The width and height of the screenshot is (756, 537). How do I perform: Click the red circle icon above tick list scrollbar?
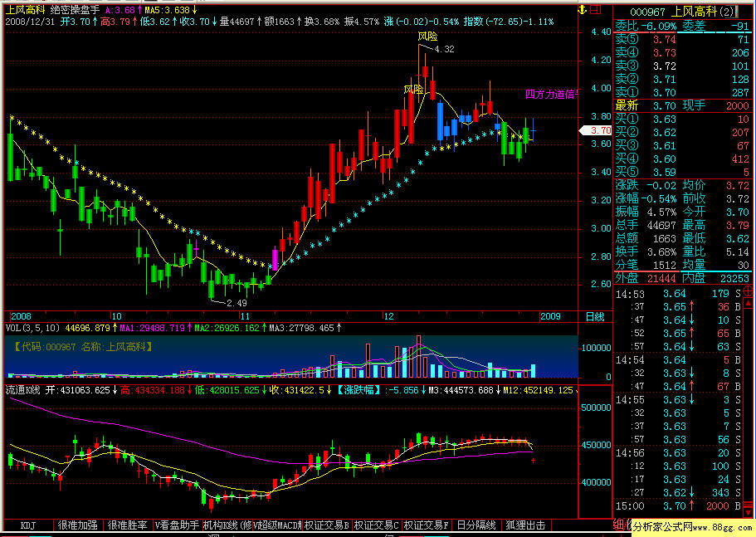tap(749, 290)
